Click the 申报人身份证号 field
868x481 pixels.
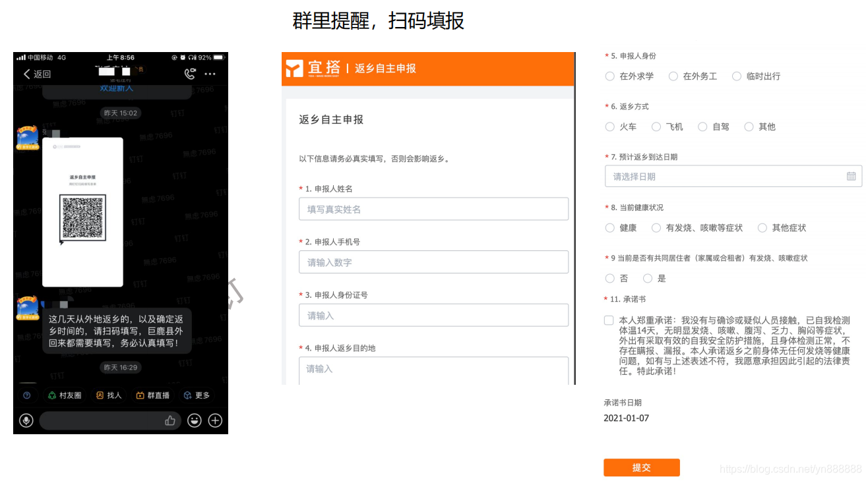[433, 316]
